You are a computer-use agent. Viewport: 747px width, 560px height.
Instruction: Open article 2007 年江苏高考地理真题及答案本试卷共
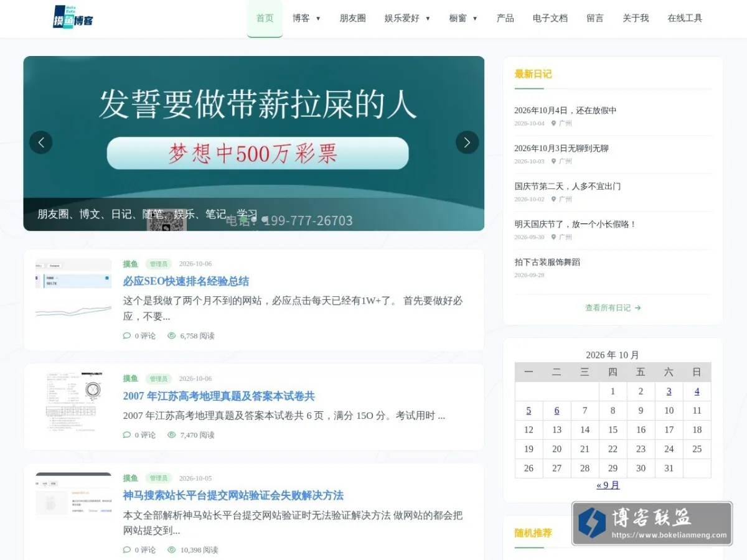click(x=219, y=396)
